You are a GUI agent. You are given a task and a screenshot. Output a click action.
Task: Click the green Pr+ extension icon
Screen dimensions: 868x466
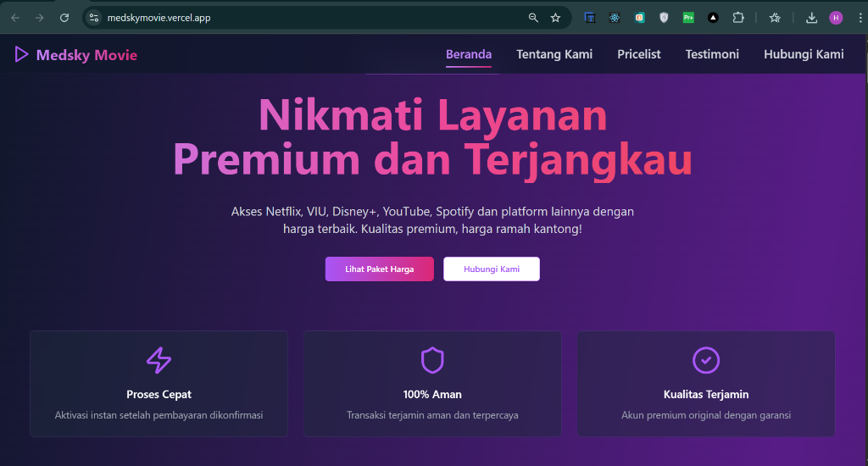coord(688,17)
